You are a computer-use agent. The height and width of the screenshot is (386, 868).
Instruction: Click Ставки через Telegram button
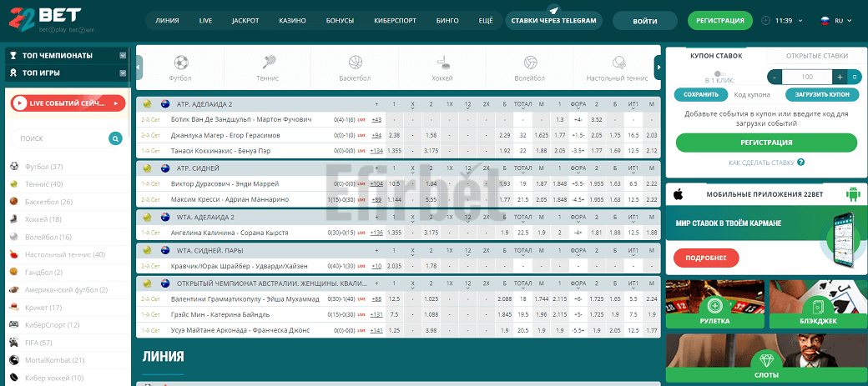point(553,21)
